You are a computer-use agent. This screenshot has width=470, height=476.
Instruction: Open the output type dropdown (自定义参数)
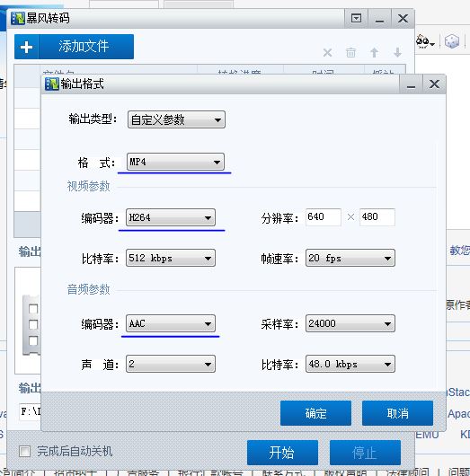(176, 119)
